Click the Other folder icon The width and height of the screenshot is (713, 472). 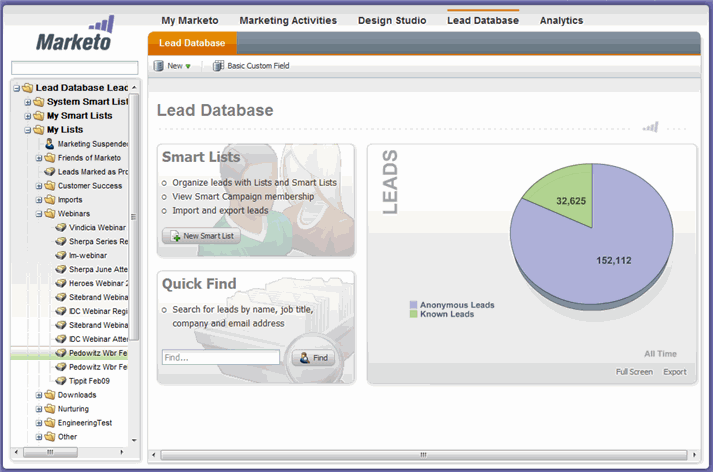click(x=50, y=437)
